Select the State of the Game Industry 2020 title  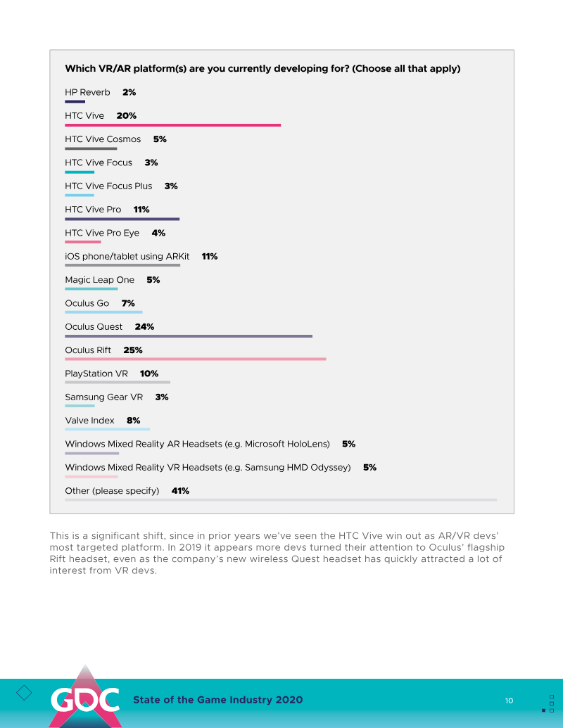tap(218, 700)
